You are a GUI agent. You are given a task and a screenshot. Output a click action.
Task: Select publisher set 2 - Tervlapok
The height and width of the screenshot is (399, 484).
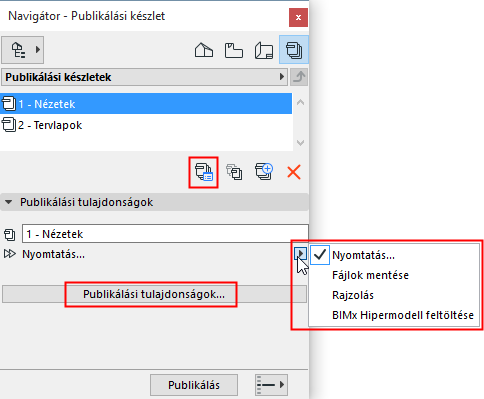[x=146, y=125]
